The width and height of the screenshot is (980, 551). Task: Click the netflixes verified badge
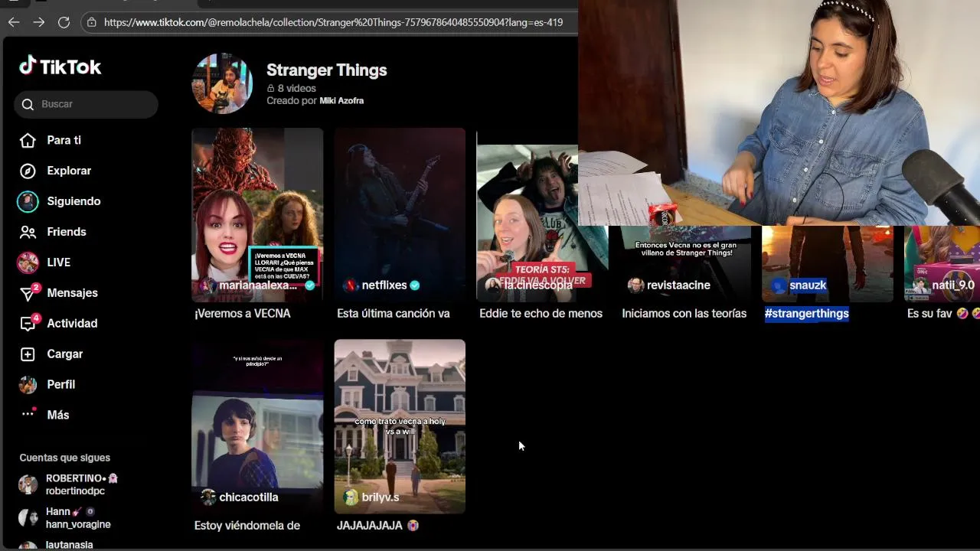tap(415, 285)
